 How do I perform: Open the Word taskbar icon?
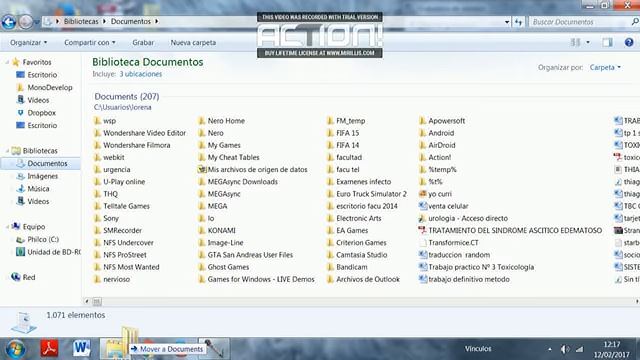tap(81, 348)
